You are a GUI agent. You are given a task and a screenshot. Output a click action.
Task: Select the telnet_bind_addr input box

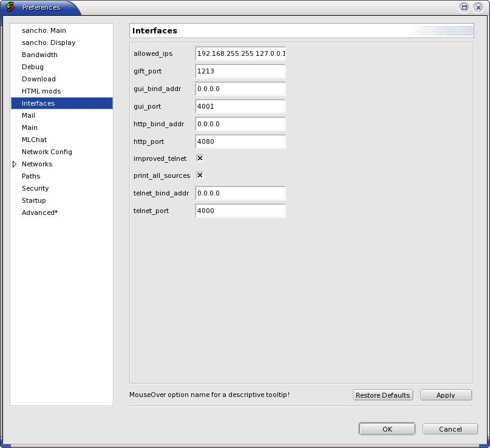240,193
